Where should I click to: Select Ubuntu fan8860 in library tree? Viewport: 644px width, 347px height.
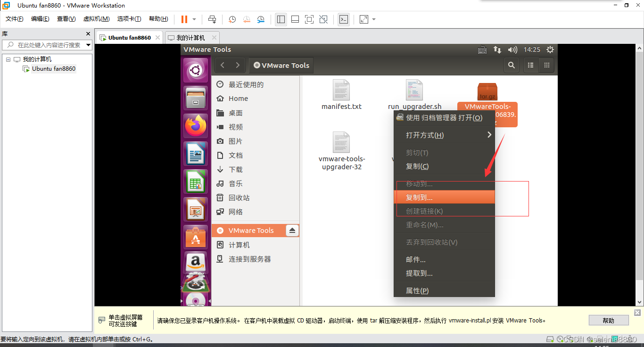pyautogui.click(x=54, y=69)
